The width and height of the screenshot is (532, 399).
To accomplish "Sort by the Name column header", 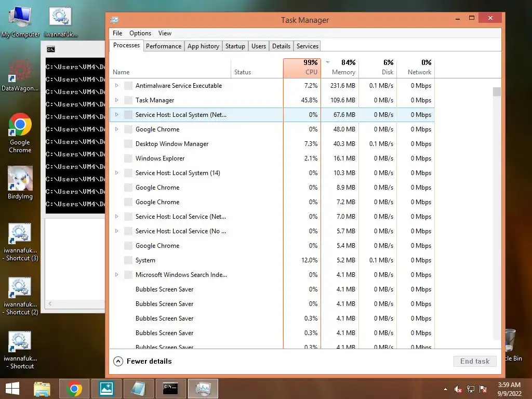I will 170,68.
